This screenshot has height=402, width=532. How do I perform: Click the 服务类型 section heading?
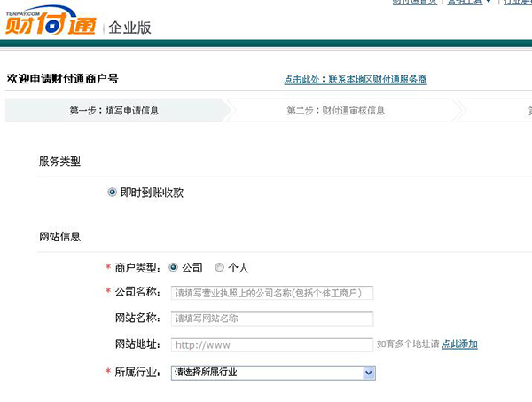(59, 162)
